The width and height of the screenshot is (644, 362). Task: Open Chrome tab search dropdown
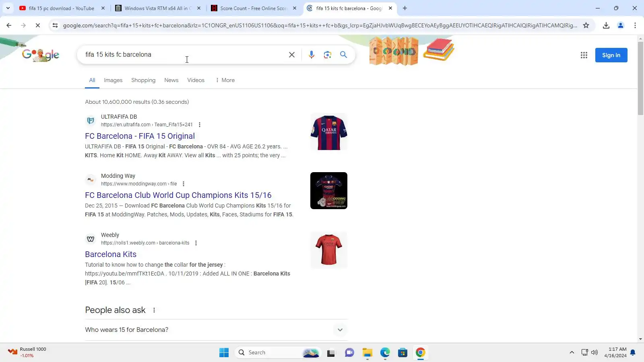pyautogui.click(x=8, y=8)
